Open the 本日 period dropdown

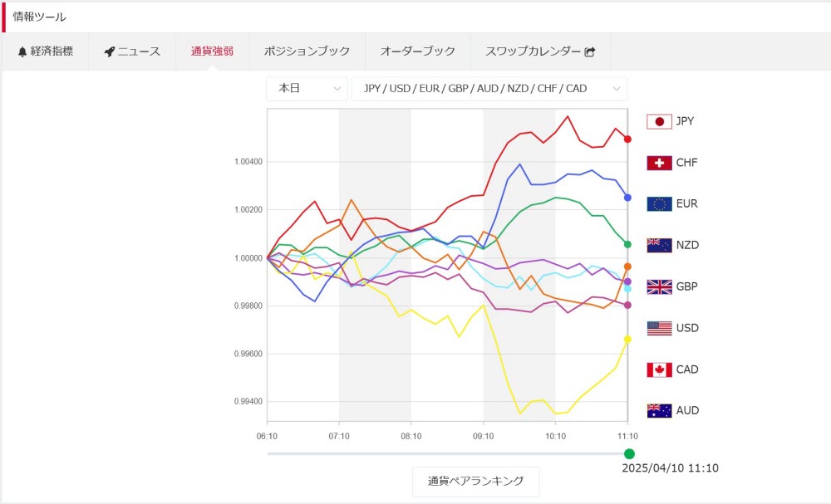[307, 89]
